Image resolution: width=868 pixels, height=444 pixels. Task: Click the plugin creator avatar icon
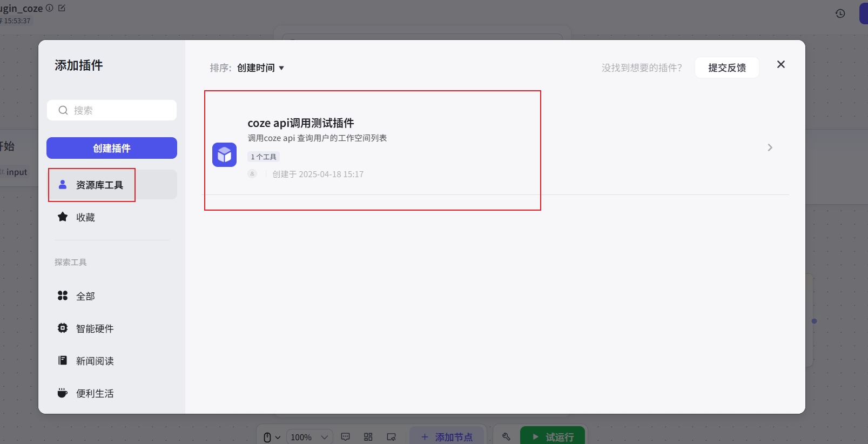click(x=252, y=173)
